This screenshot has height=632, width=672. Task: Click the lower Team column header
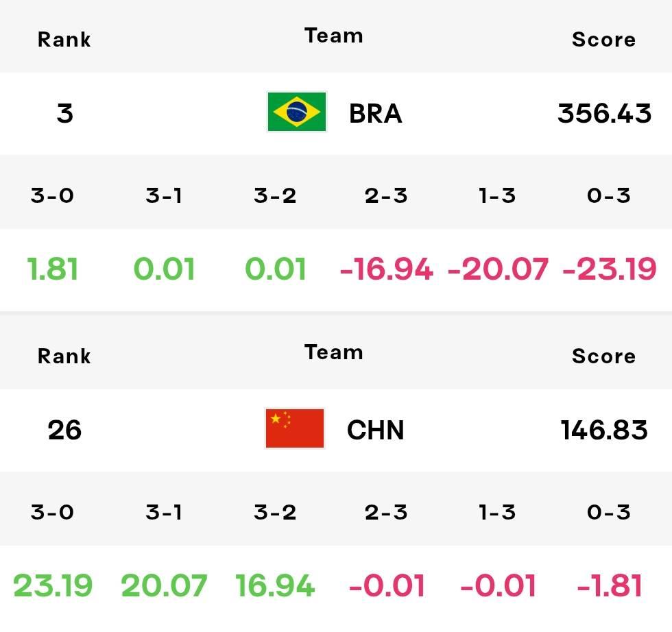333,352
